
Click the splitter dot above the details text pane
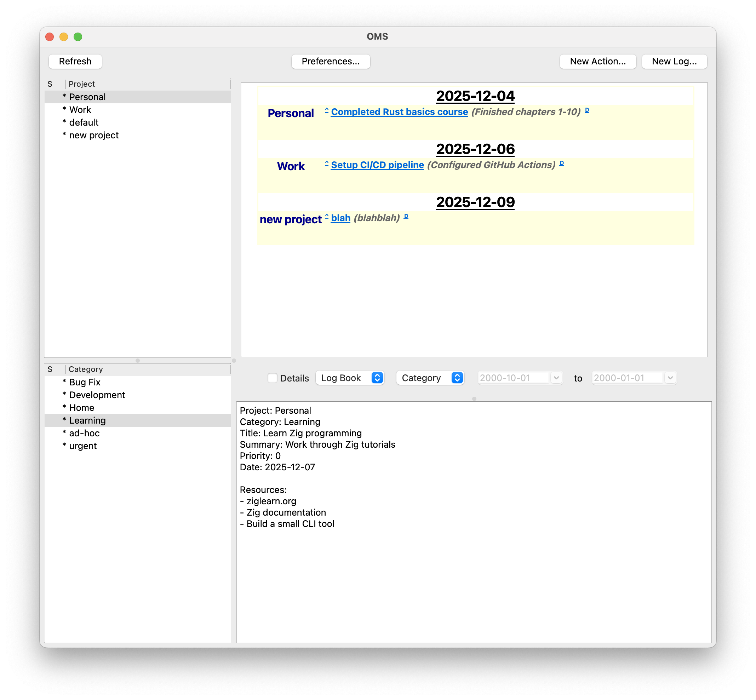click(474, 399)
